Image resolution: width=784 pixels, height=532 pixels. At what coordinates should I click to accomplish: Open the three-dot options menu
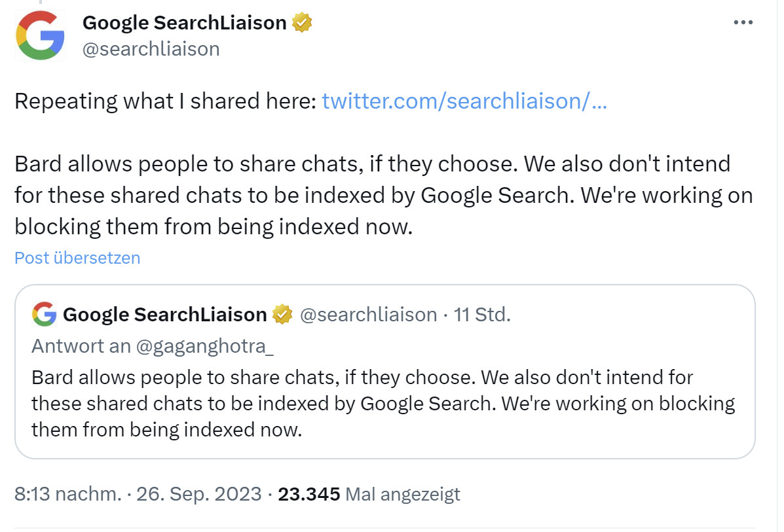pyautogui.click(x=743, y=22)
